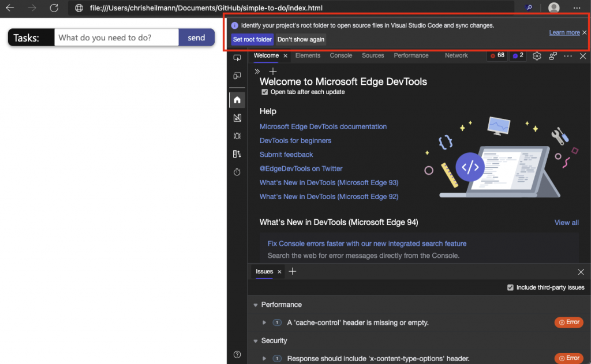Image resolution: width=591 pixels, height=364 pixels.
Task: Select the Issues drawer tab
Action: tap(264, 271)
